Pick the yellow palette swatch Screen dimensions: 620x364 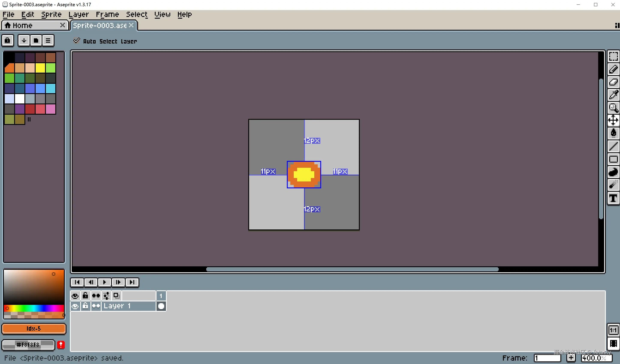coord(40,68)
